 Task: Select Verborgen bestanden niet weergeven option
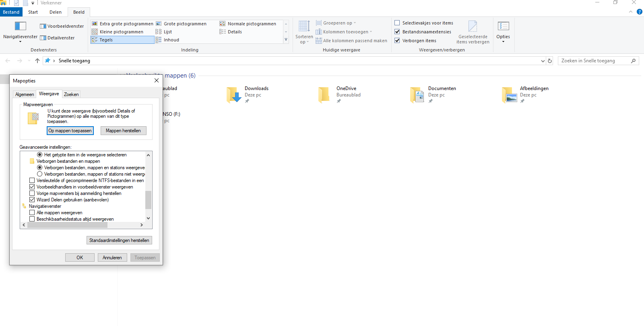tap(39, 174)
